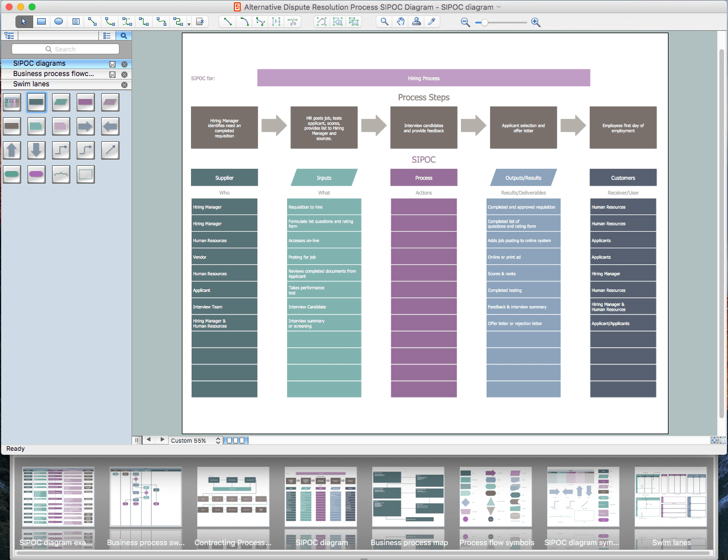
Task: Open the document title dropdown chevron
Action: click(x=499, y=7)
